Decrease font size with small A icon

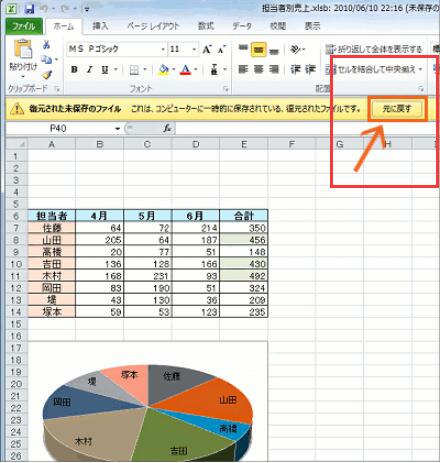tap(221, 50)
